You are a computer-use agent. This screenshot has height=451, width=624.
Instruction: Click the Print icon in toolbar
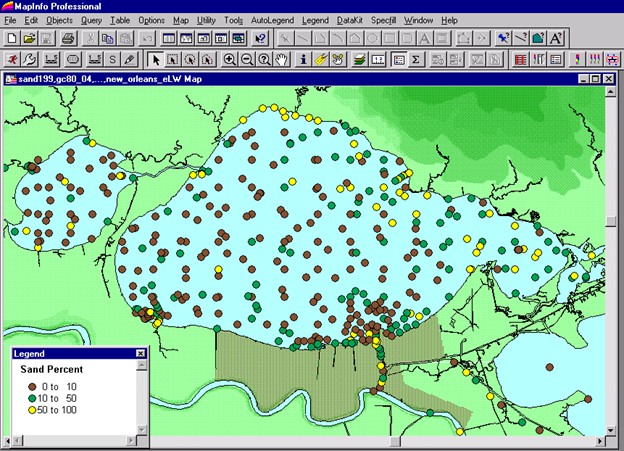tap(68, 38)
